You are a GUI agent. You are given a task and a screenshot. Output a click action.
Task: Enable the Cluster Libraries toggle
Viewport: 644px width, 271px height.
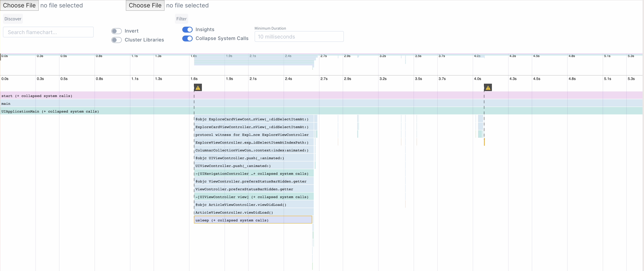(x=117, y=40)
